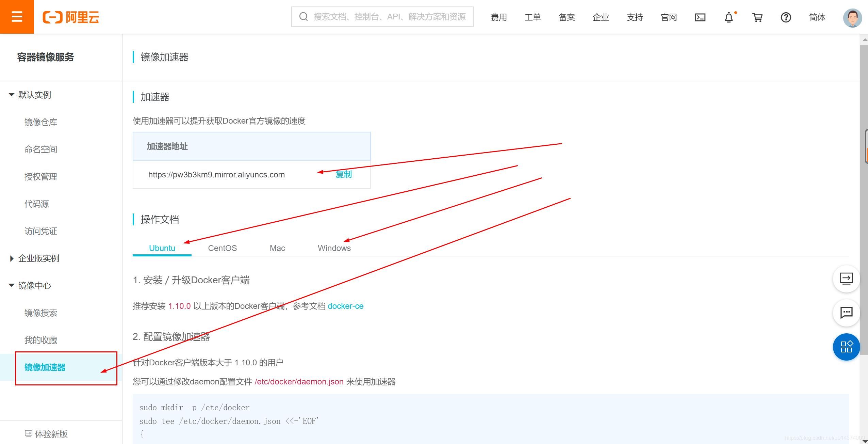868x444 pixels.
Task: Open 镜像搜索 in sidebar
Action: [40, 313]
